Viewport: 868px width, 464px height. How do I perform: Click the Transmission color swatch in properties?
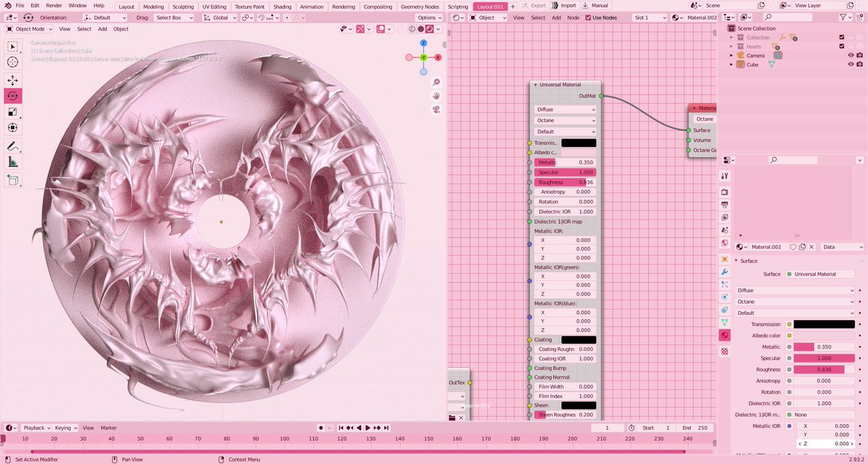[x=824, y=324]
